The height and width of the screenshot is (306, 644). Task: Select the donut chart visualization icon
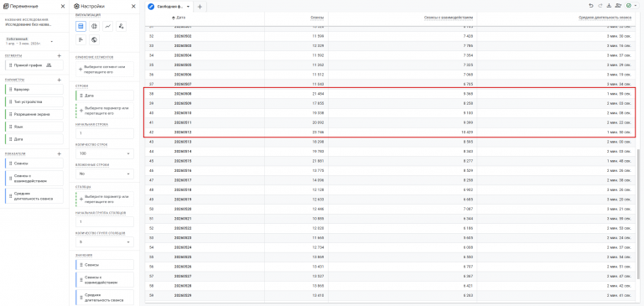pos(95,26)
